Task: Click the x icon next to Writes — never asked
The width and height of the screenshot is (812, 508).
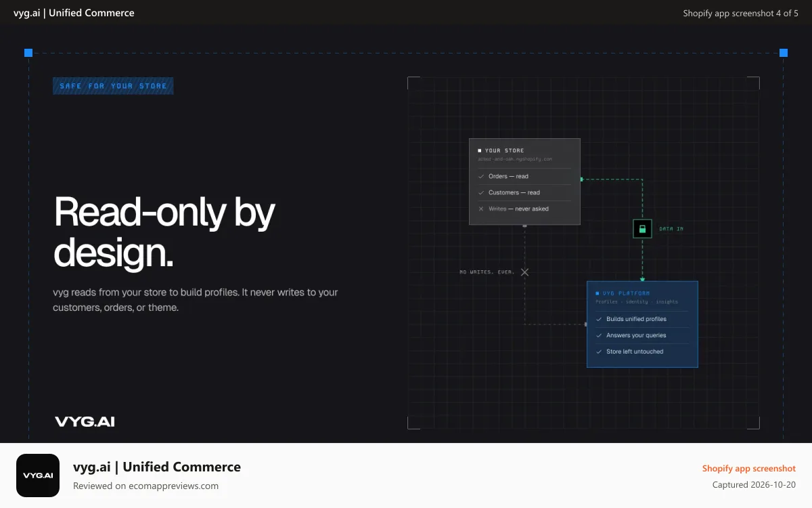Action: 481,209
